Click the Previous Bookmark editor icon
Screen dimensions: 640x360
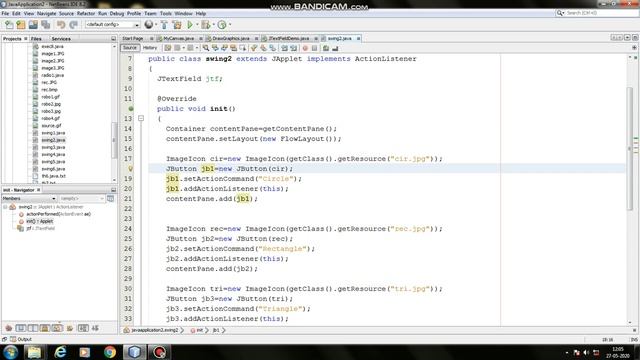pos(253,48)
